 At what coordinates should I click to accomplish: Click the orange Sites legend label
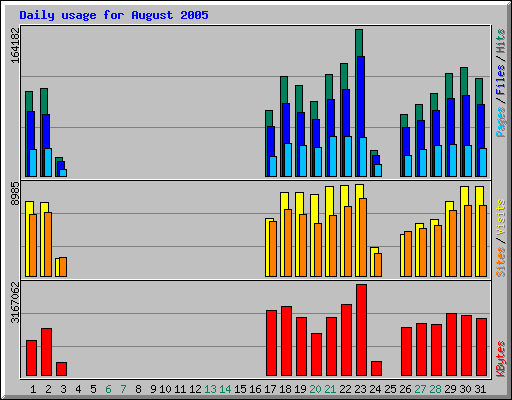coord(501,262)
